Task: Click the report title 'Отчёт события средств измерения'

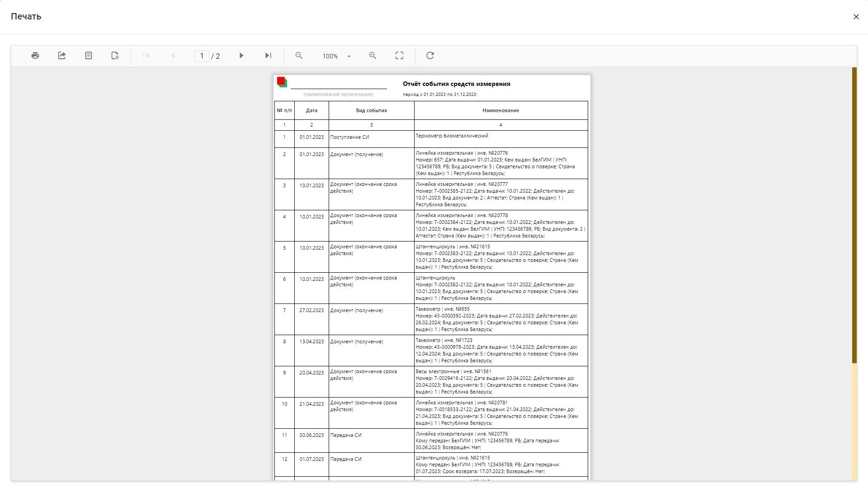Action: point(456,84)
